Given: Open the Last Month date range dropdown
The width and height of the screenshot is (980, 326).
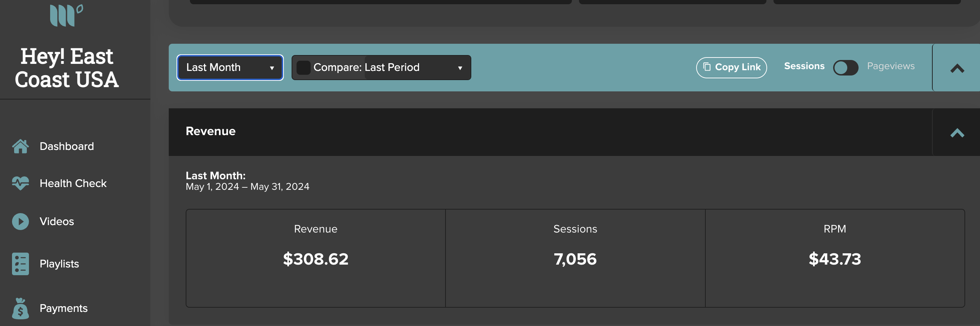Looking at the screenshot, I should tap(230, 68).
